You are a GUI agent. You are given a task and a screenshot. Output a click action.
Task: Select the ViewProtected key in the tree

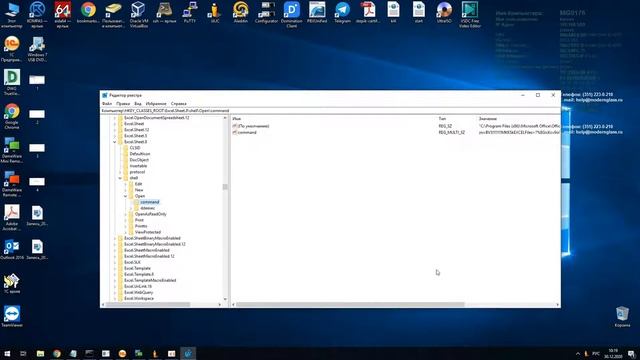pos(148,232)
